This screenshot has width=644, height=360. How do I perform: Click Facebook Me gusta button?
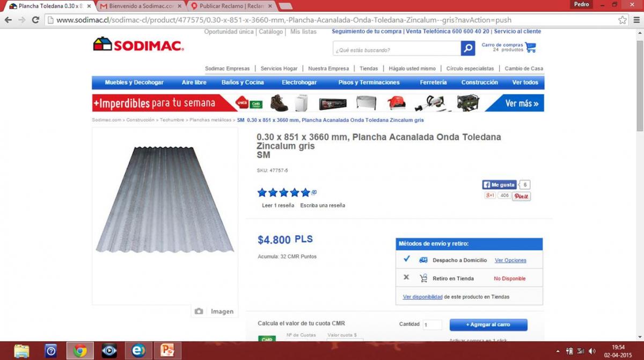[x=499, y=185]
